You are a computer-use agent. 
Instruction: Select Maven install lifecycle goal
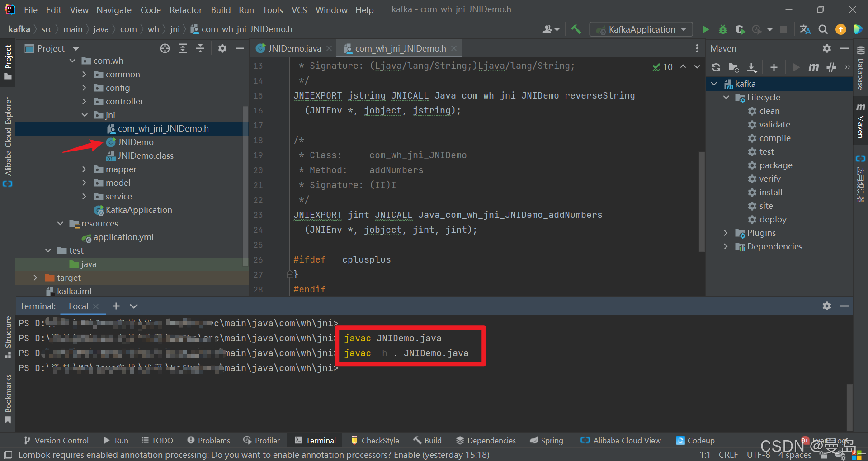[771, 192]
